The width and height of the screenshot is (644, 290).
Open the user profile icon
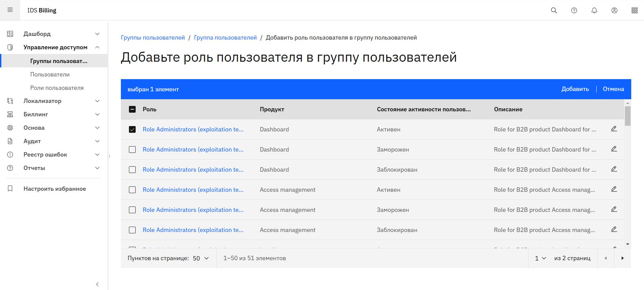[614, 10]
